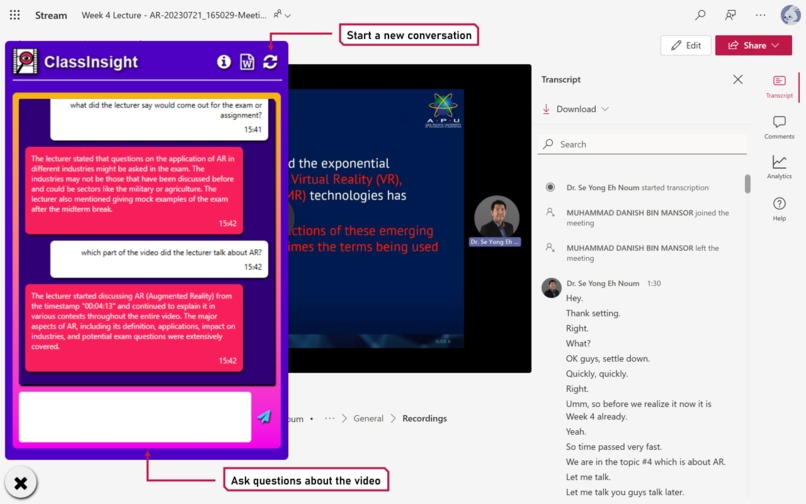Click the transcript Search field
This screenshot has height=504, width=806.
tap(642, 144)
